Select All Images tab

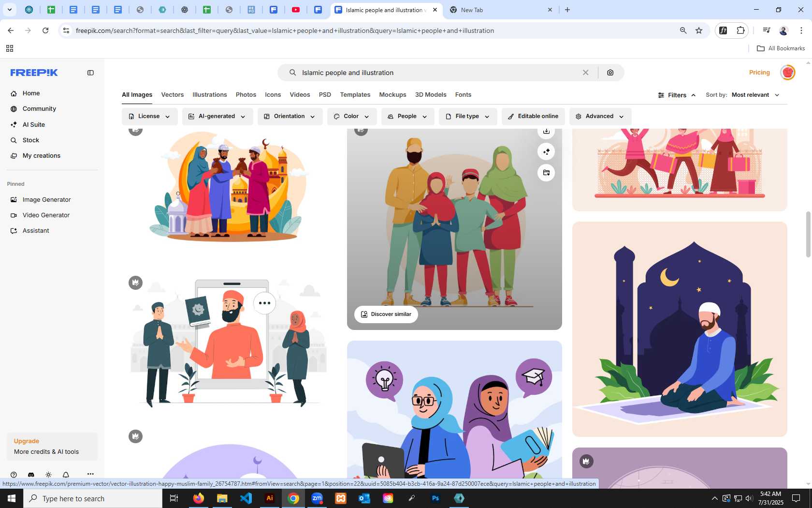(x=137, y=95)
